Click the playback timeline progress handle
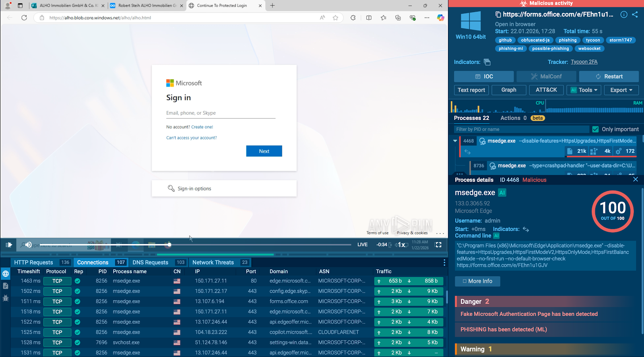The image size is (644, 357). pos(169,245)
